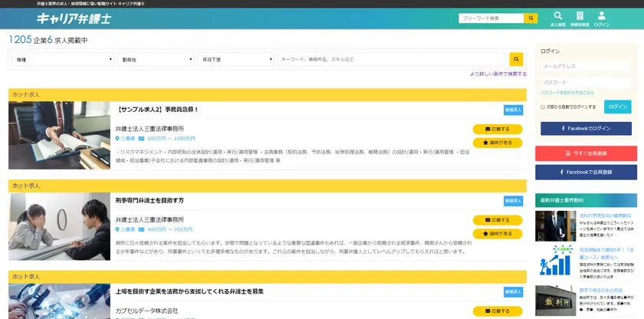Screen dimensions: 644x319
Task: Open the サンプル求人2 job thumbnail image
Action: [59, 135]
